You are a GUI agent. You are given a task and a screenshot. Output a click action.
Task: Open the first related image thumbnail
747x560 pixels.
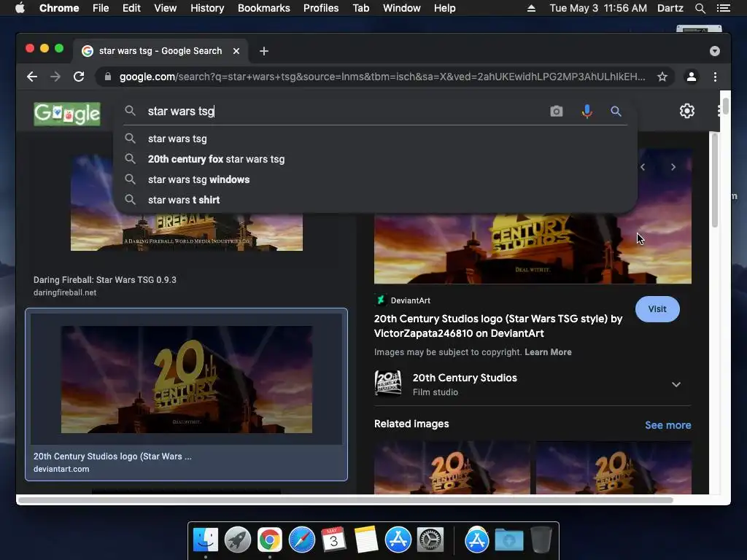[x=452, y=467]
